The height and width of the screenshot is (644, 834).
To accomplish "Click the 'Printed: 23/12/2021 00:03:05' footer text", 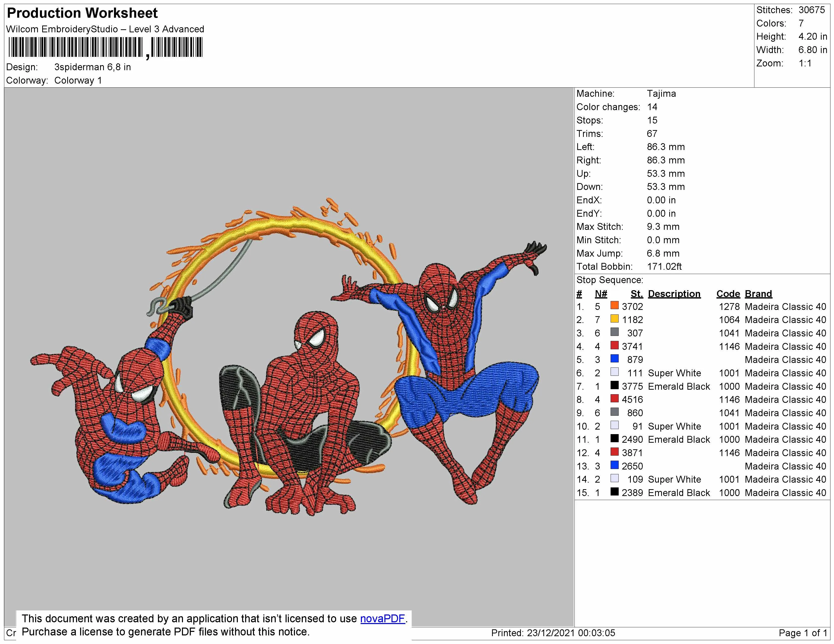I will (553, 633).
